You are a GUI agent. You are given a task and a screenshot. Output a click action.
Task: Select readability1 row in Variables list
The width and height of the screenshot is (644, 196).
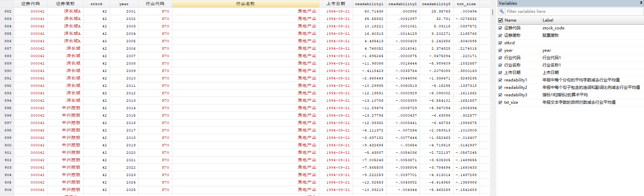pos(571,80)
